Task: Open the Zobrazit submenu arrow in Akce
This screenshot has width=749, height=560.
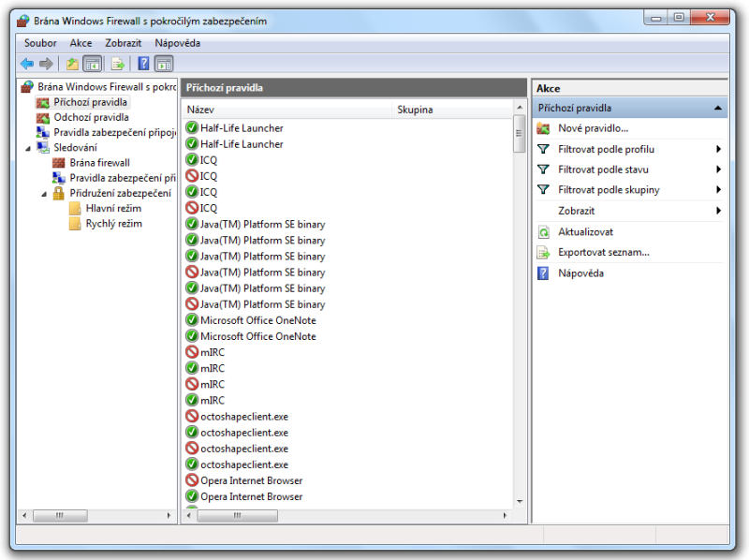Action: click(x=718, y=211)
